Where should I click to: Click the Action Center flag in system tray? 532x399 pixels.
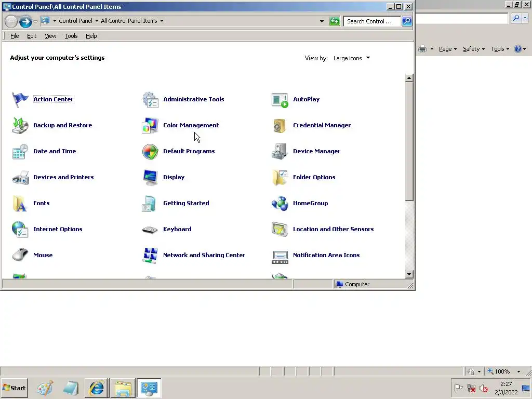point(458,388)
